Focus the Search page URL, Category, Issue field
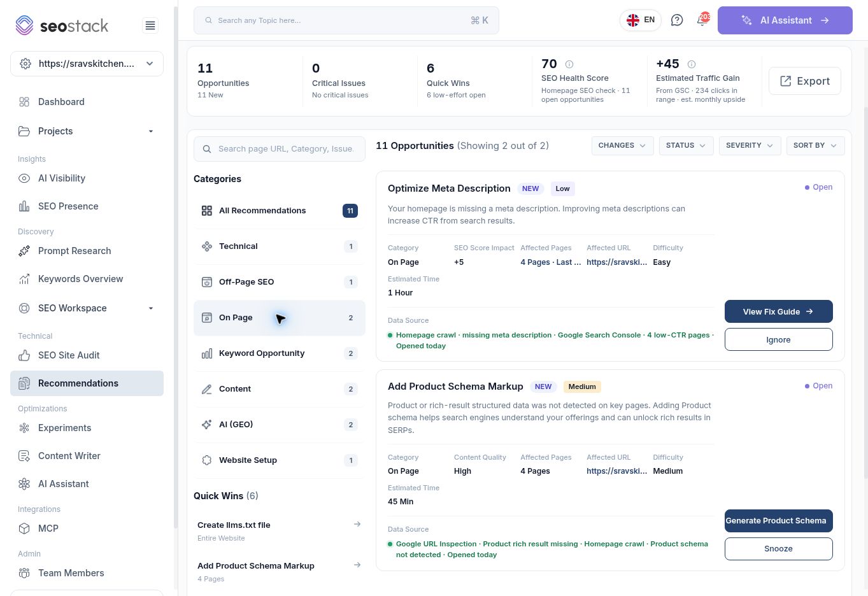Image resolution: width=868 pixels, height=596 pixels. click(280, 149)
